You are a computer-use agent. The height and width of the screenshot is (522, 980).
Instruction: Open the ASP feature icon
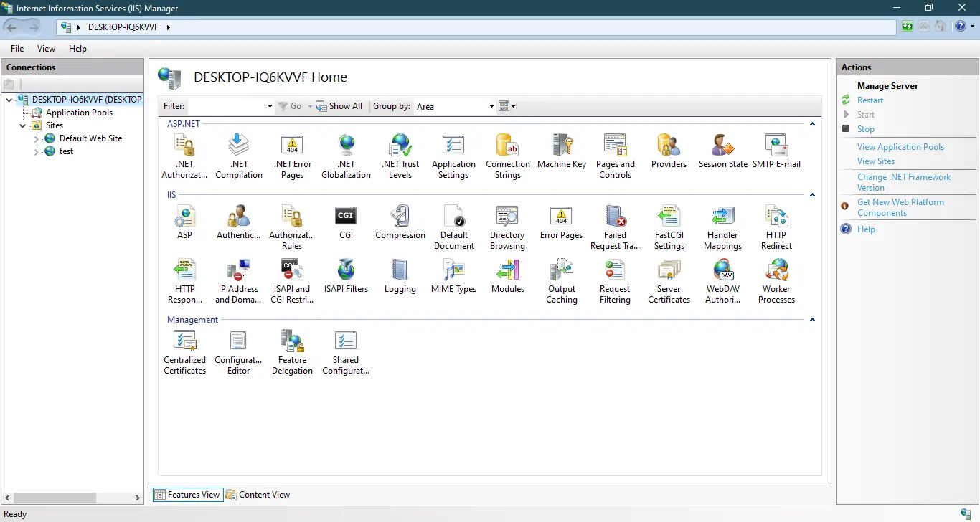tap(184, 222)
